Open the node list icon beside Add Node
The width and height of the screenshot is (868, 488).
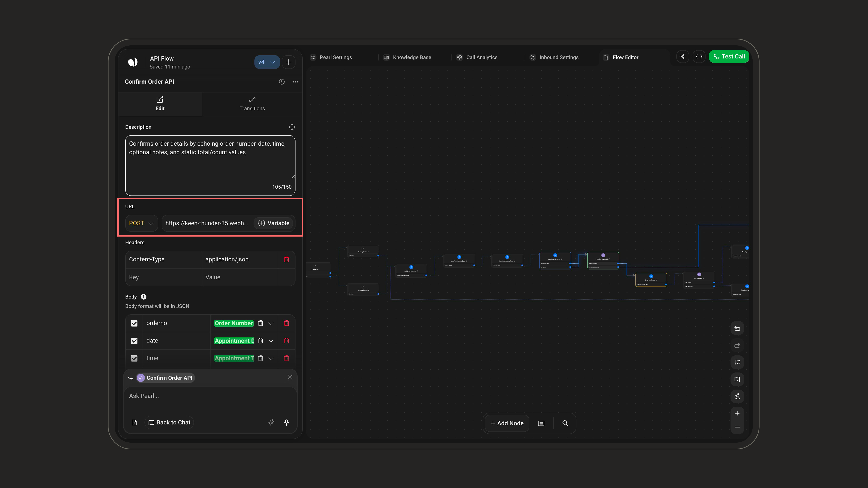pos(541,423)
